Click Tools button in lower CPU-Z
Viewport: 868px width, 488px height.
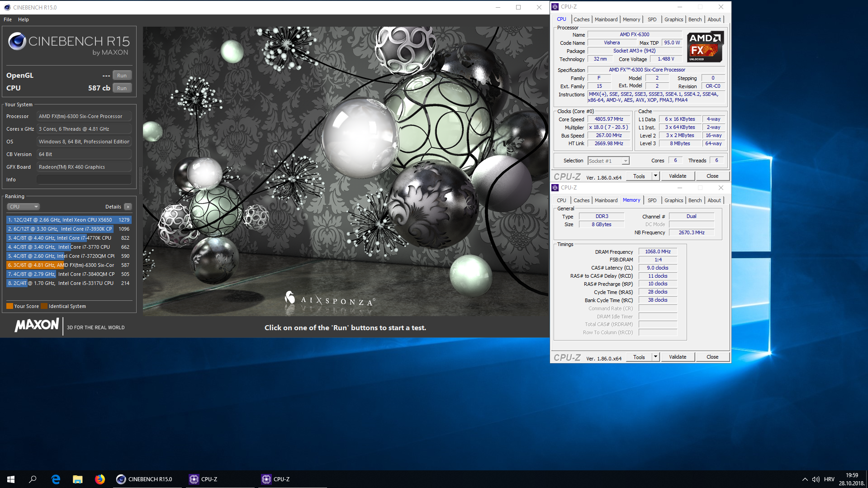pos(639,357)
